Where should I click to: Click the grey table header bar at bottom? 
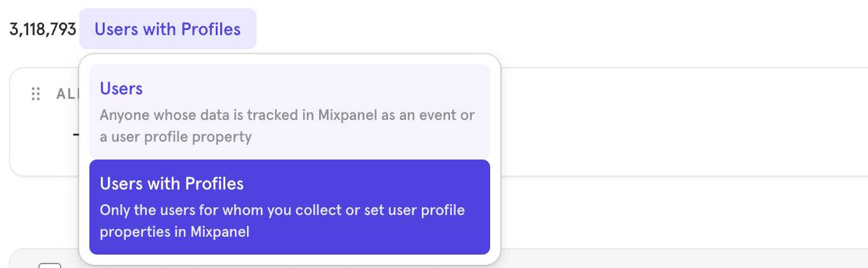pos(638,259)
